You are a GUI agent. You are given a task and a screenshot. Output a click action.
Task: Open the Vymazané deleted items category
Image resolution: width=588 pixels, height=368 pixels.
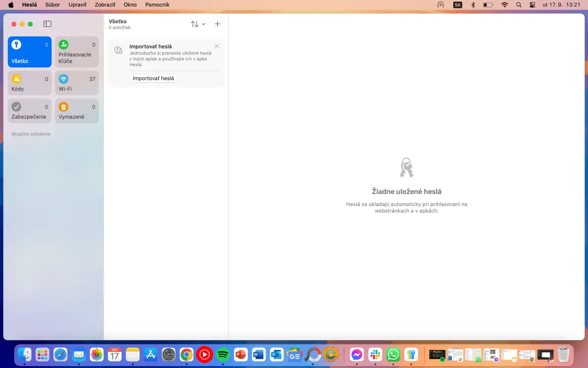76,111
